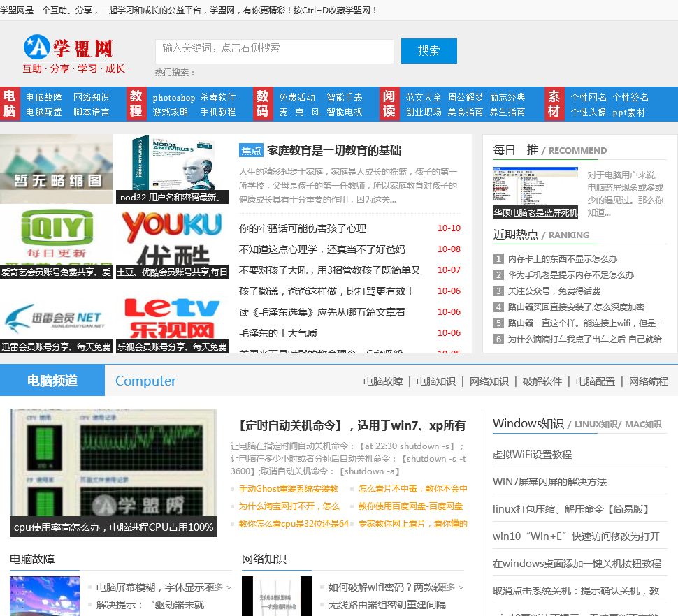Open 个性头像 nav link
This screenshot has height=616, width=678.
(589, 112)
